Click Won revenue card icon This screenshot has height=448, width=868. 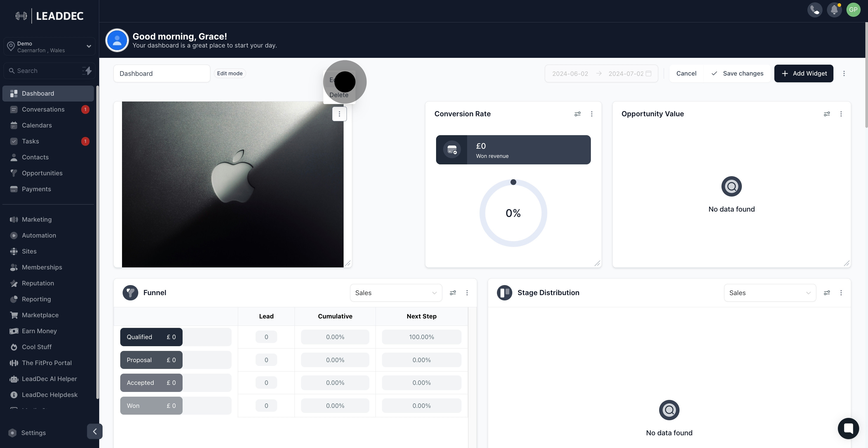pyautogui.click(x=452, y=150)
